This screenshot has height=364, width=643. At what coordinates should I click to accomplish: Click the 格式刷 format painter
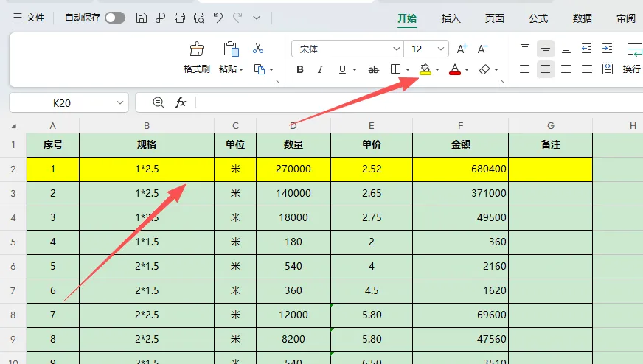point(196,57)
